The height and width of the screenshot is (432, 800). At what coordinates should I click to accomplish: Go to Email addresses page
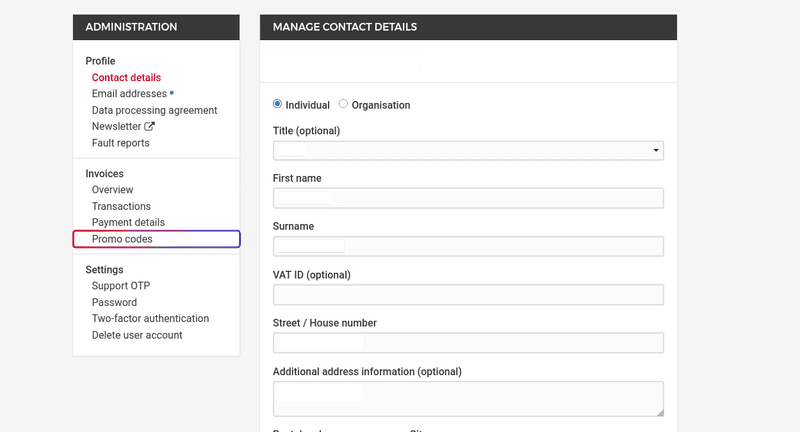129,94
